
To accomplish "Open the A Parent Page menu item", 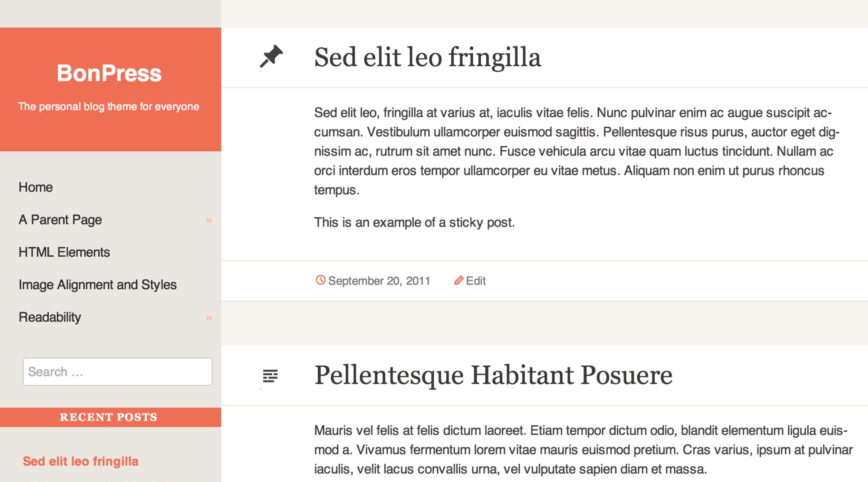I will (x=60, y=220).
